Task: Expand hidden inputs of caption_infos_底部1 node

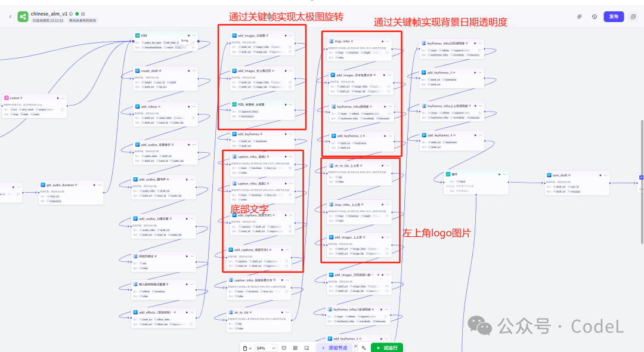Action: 290,168
